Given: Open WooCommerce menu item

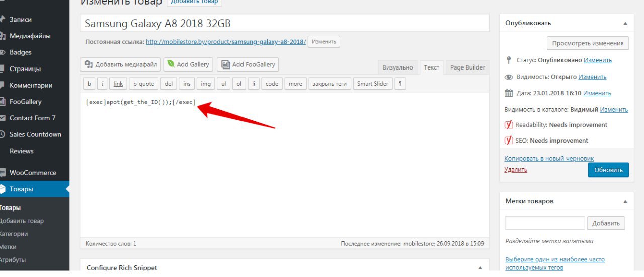Looking at the screenshot, I should click(x=33, y=173).
